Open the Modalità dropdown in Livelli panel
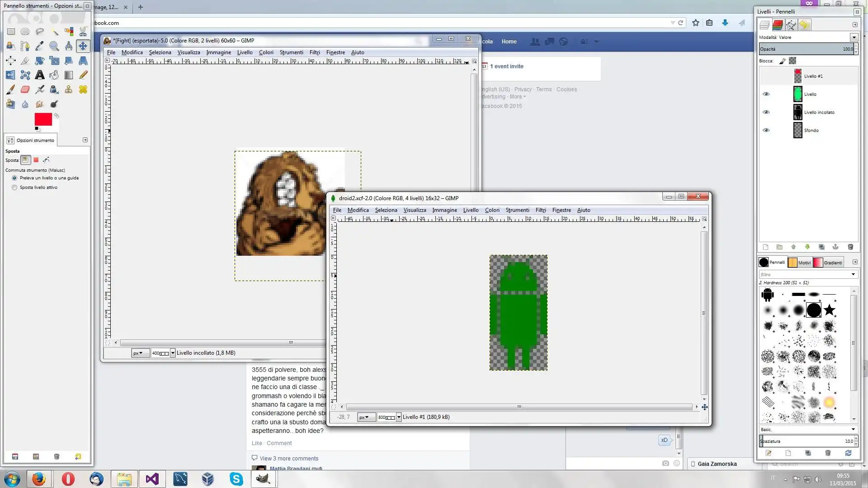Screen dimensions: 868x488 (854, 37)
